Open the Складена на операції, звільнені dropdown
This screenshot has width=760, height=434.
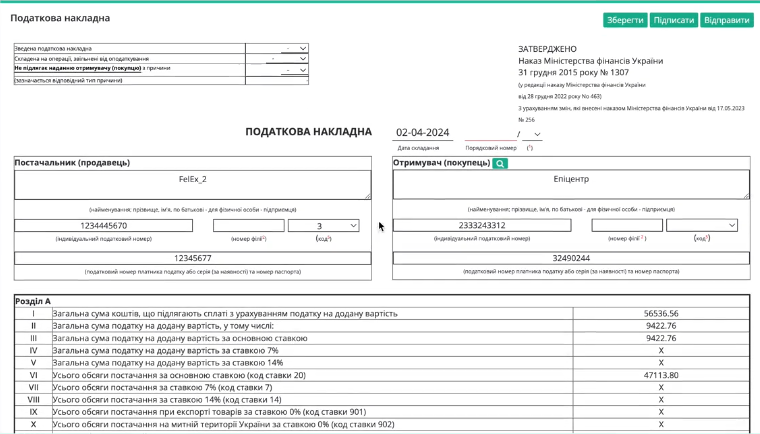(x=287, y=59)
